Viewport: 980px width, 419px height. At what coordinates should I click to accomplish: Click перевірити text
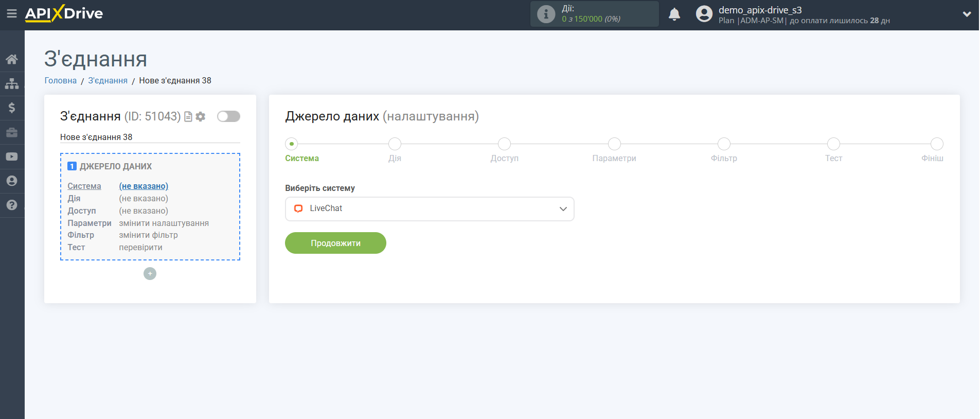click(x=140, y=247)
